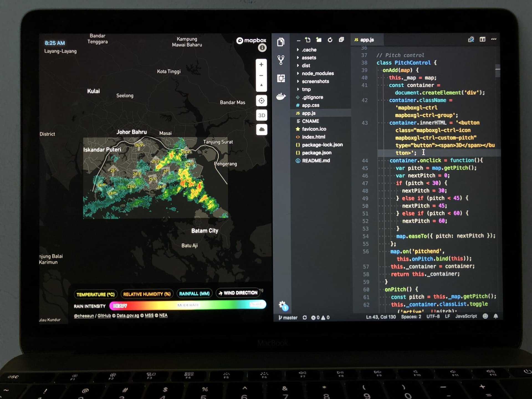Click the master branch in status bar
The height and width of the screenshot is (399, 532).
click(x=288, y=318)
